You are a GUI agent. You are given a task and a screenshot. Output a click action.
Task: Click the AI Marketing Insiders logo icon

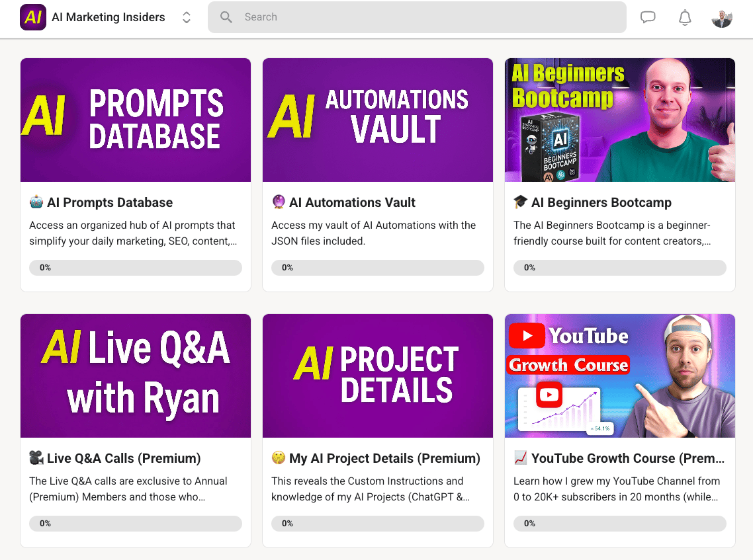[33, 17]
